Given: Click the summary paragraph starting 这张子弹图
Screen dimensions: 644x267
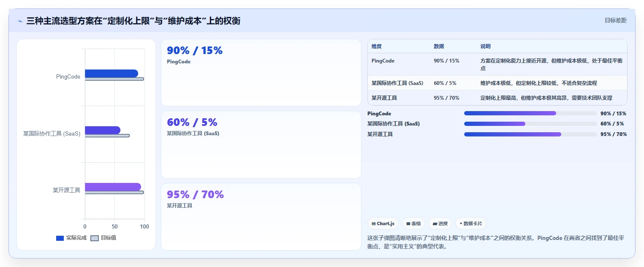Looking at the screenshot, I should 496,242.
